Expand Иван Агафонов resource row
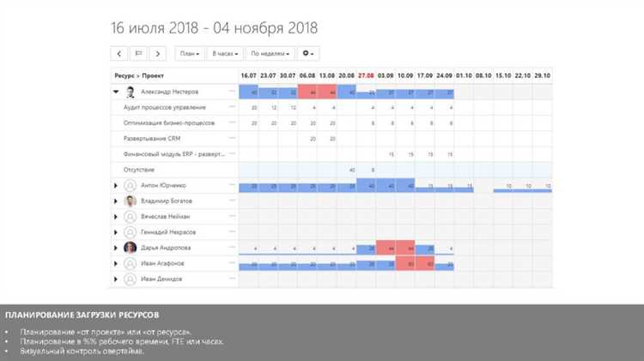 116,263
